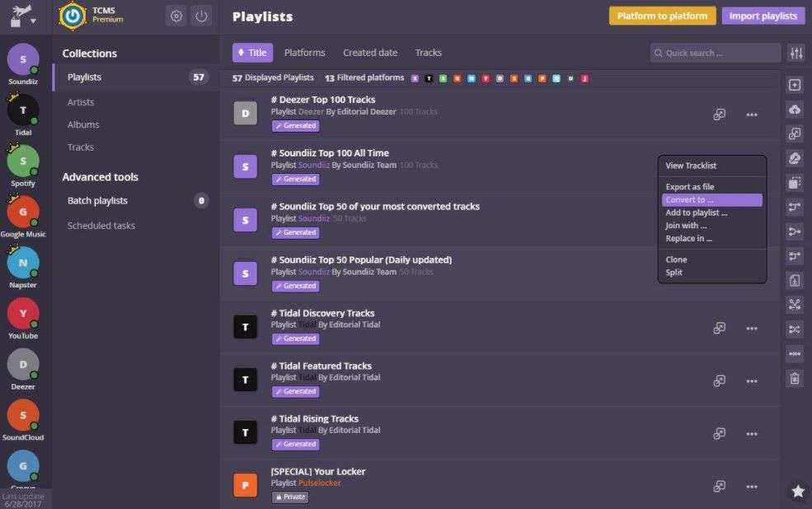812x509 pixels.
Task: Select the Tidal platform icon in sidebar
Action: (x=23, y=110)
